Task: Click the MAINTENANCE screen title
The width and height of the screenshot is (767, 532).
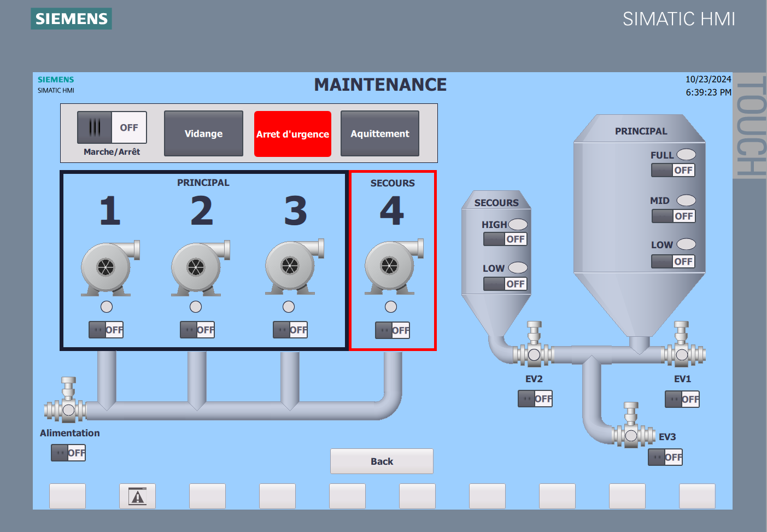Action: click(380, 85)
